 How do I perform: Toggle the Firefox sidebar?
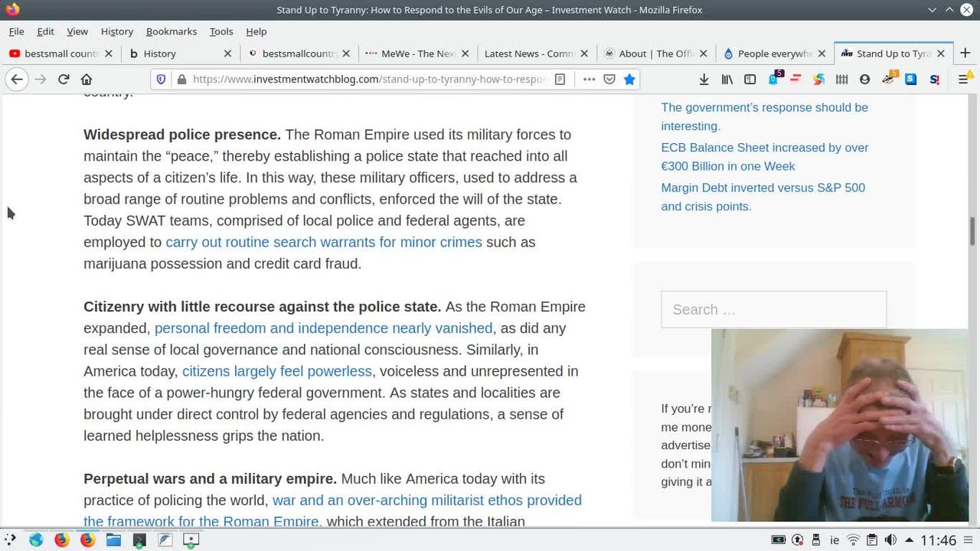pos(750,80)
